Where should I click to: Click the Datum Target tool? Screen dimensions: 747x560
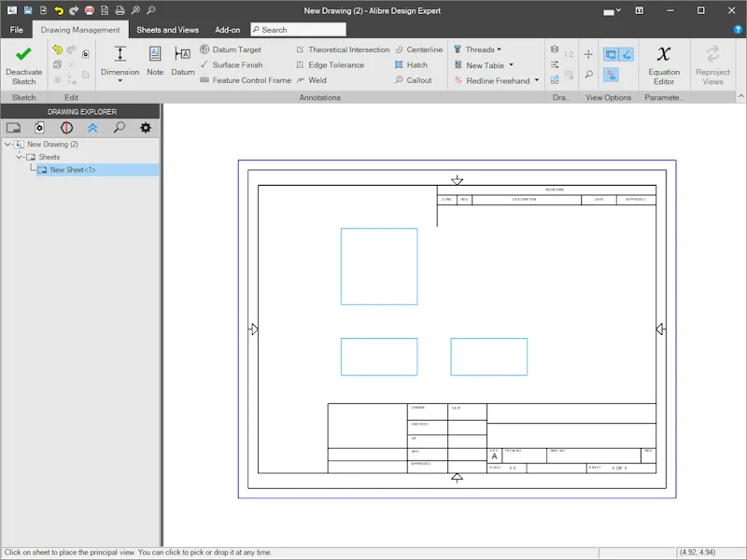point(231,49)
